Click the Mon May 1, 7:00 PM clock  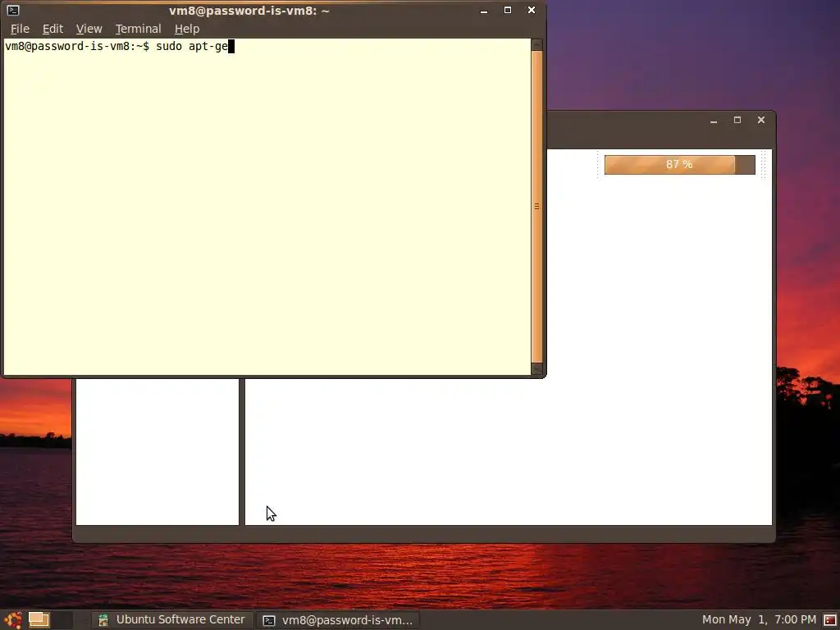point(759,620)
